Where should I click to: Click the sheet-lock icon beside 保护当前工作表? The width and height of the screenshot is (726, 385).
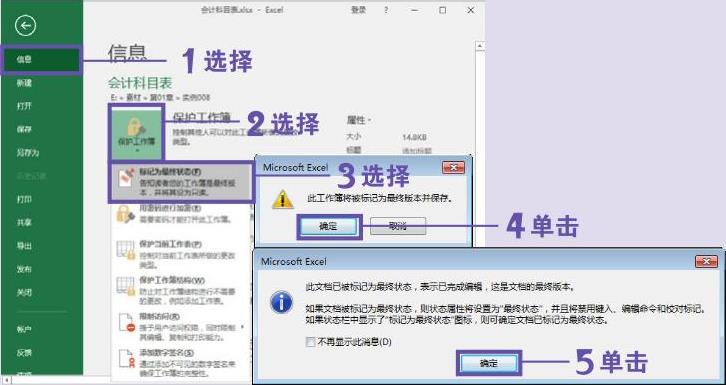[125, 250]
